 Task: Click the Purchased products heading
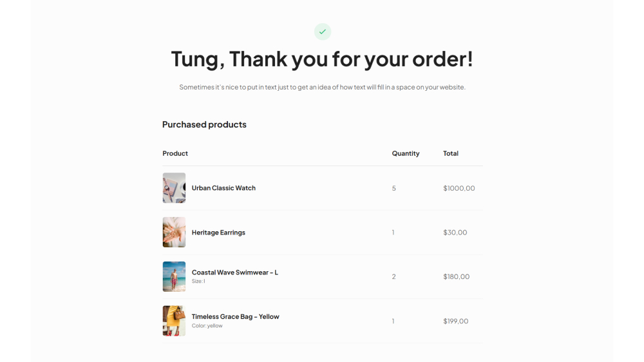(204, 124)
